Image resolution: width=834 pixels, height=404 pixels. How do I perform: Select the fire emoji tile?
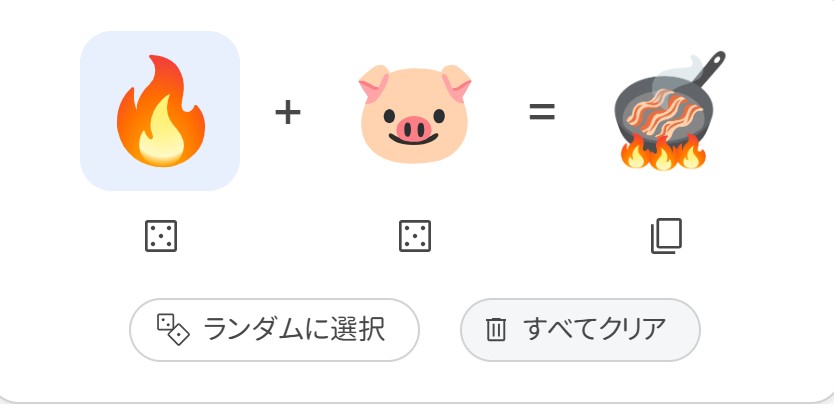[x=160, y=110]
